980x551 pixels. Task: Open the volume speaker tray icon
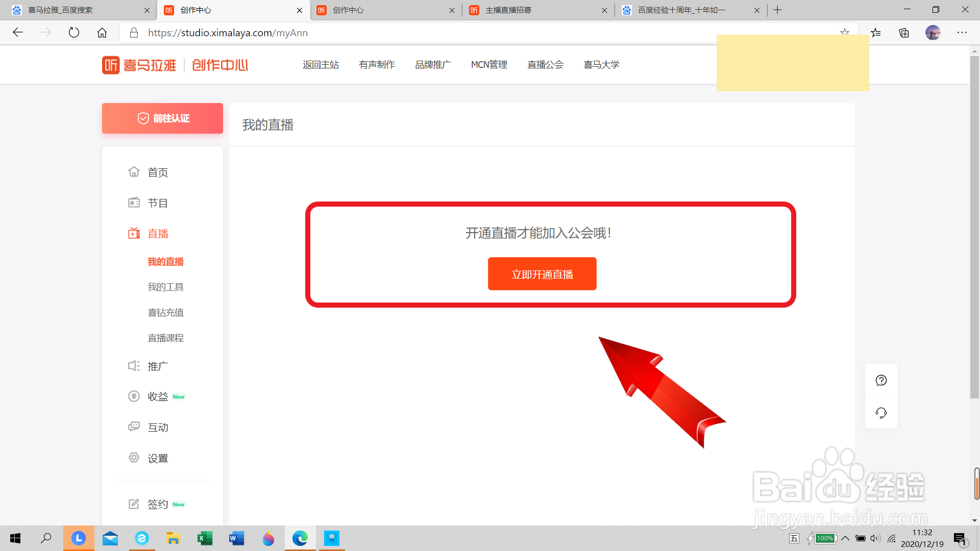pos(875,538)
